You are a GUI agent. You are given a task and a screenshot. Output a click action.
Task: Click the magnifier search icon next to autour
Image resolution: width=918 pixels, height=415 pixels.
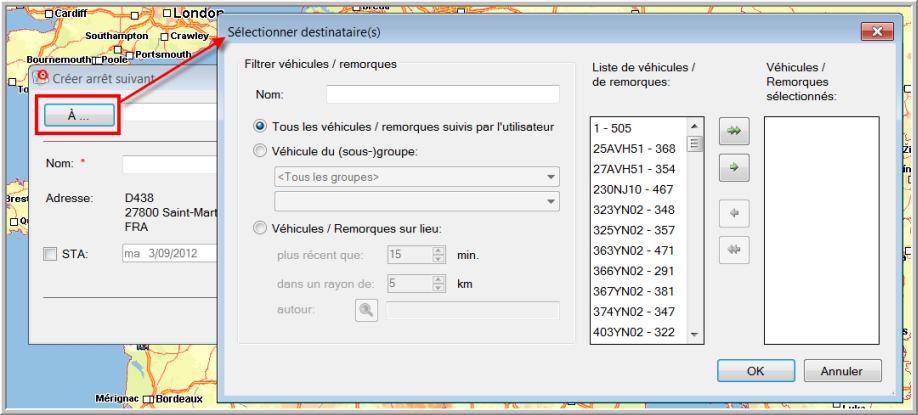click(367, 311)
